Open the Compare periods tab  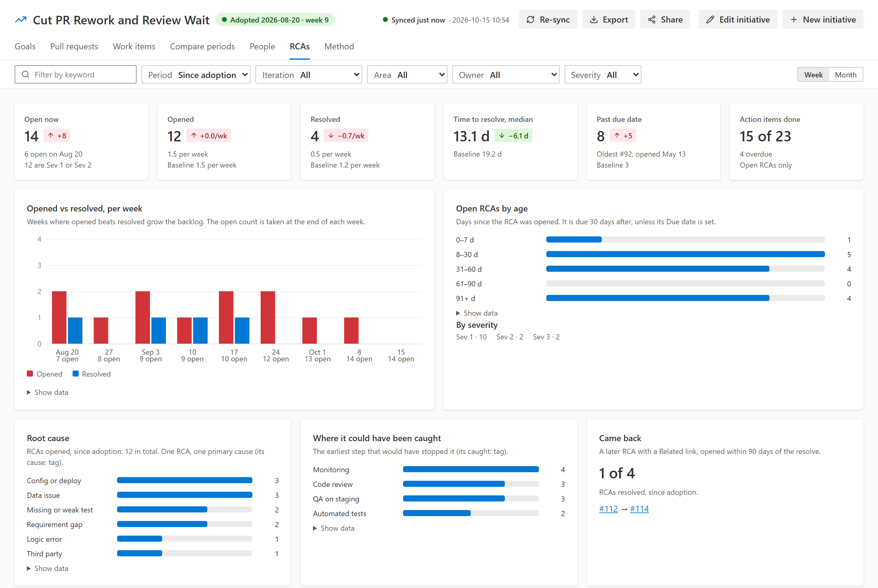point(202,47)
